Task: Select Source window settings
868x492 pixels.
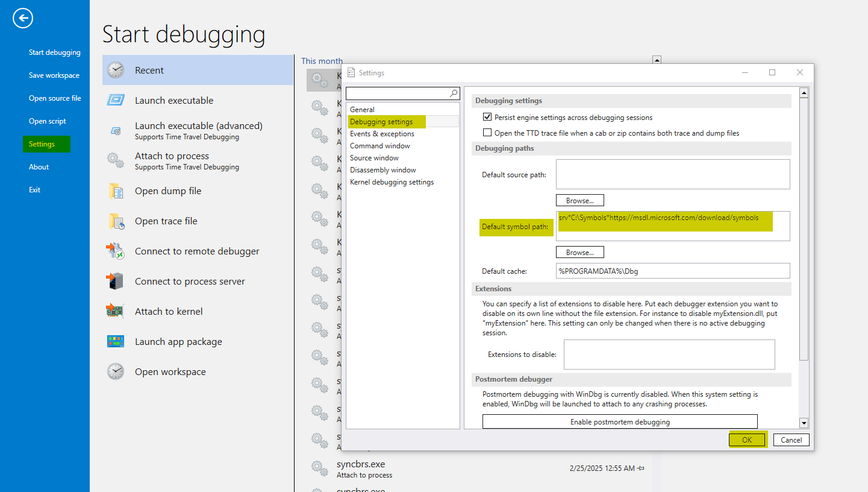Action: tap(403, 158)
